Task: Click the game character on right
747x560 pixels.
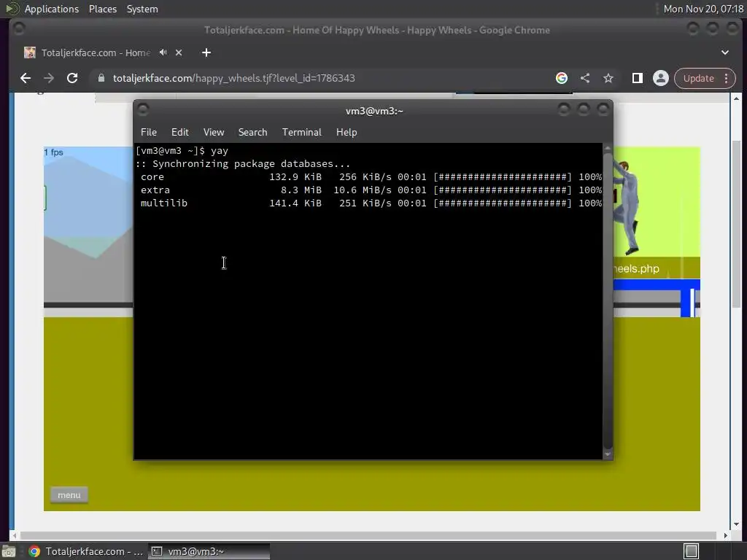Action: [x=627, y=208]
